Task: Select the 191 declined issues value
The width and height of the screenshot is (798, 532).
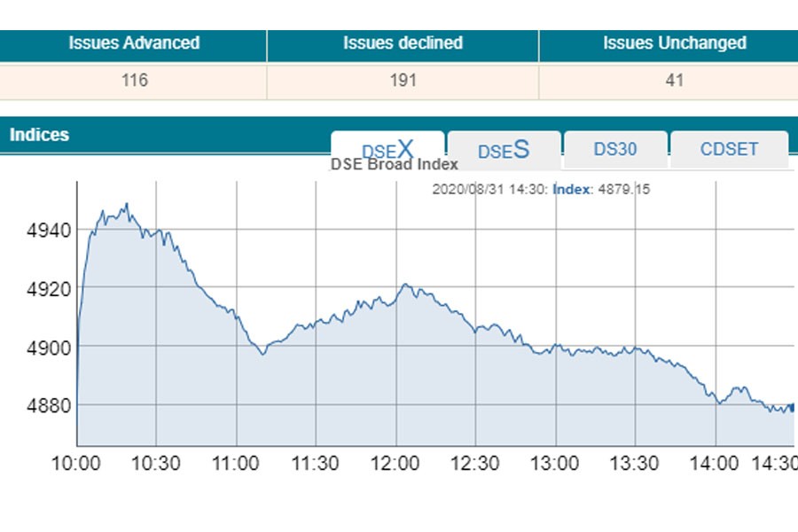Action: pos(403,81)
